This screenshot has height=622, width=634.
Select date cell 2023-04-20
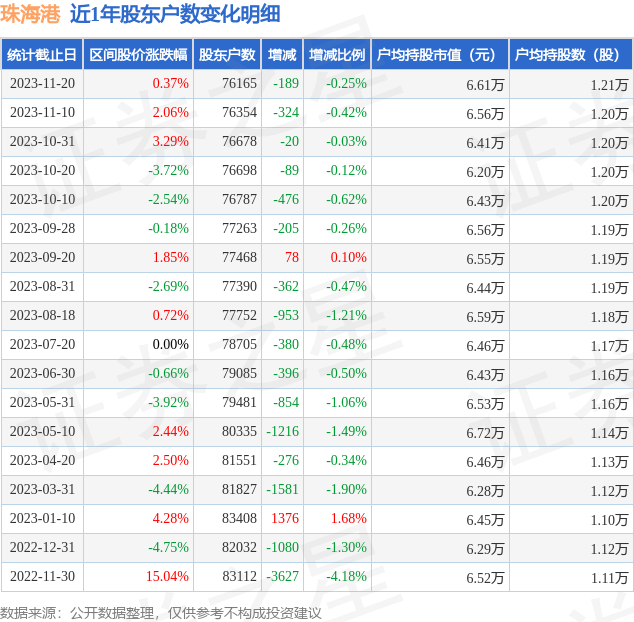pyautogui.click(x=42, y=460)
